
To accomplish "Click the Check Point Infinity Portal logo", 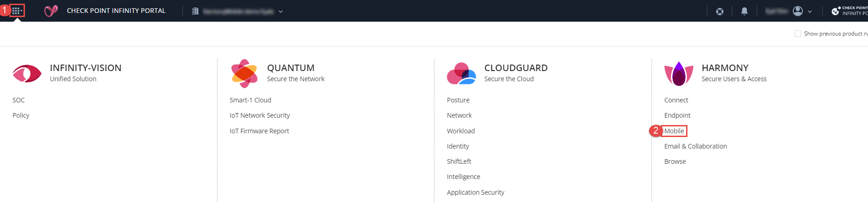I will (51, 11).
